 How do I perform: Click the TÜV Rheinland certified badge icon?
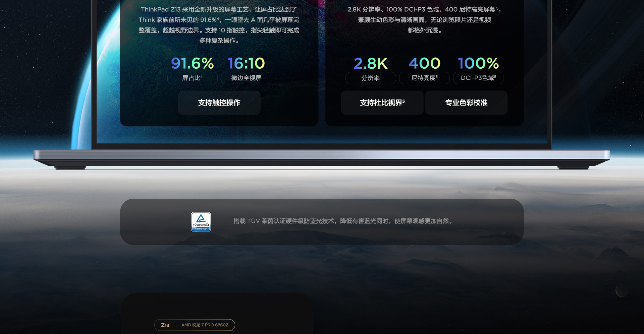(201, 222)
